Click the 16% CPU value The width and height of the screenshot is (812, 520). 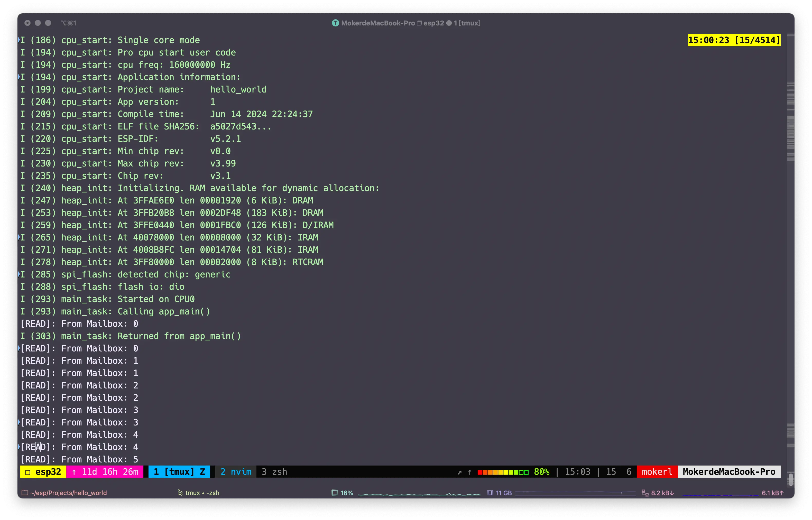pos(347,493)
